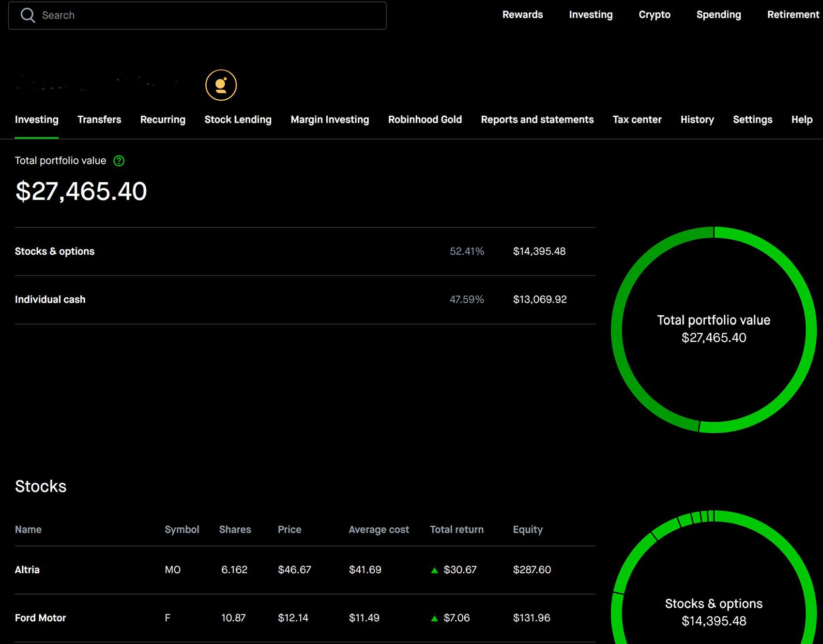Click the Total portfolio value donut chart center
Viewport: 823px width, 644px height.
(x=714, y=329)
